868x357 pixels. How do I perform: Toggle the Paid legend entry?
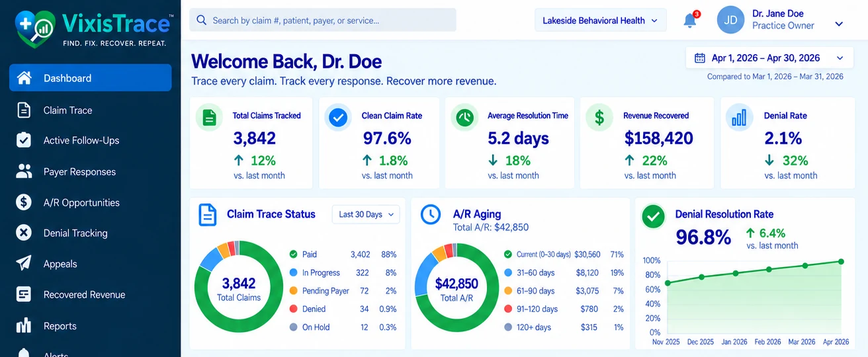(310, 254)
